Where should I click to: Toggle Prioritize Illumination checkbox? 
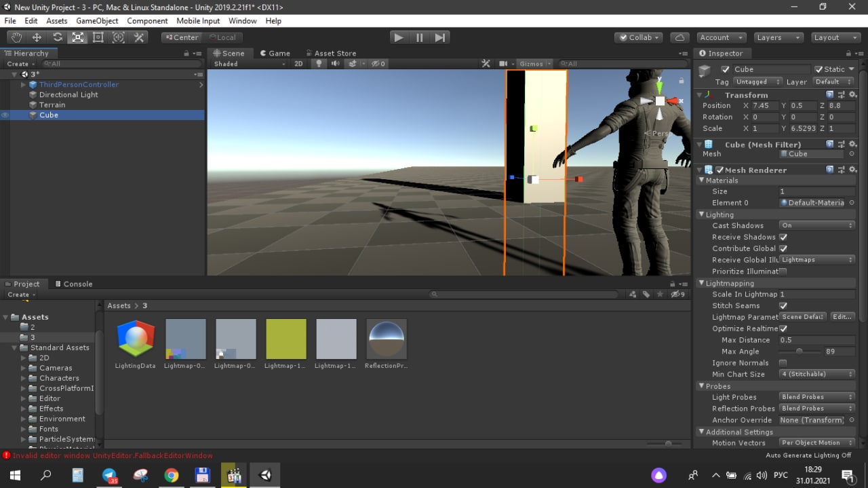click(x=783, y=271)
